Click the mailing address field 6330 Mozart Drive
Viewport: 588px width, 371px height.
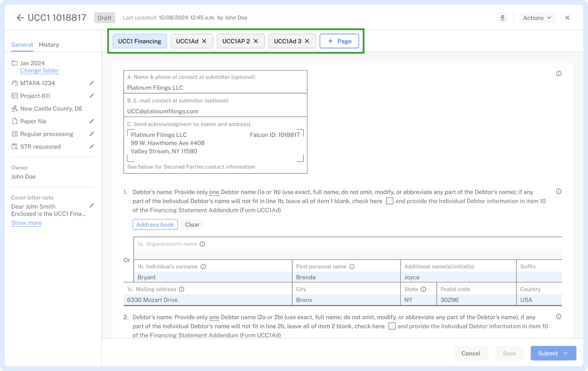(x=208, y=300)
